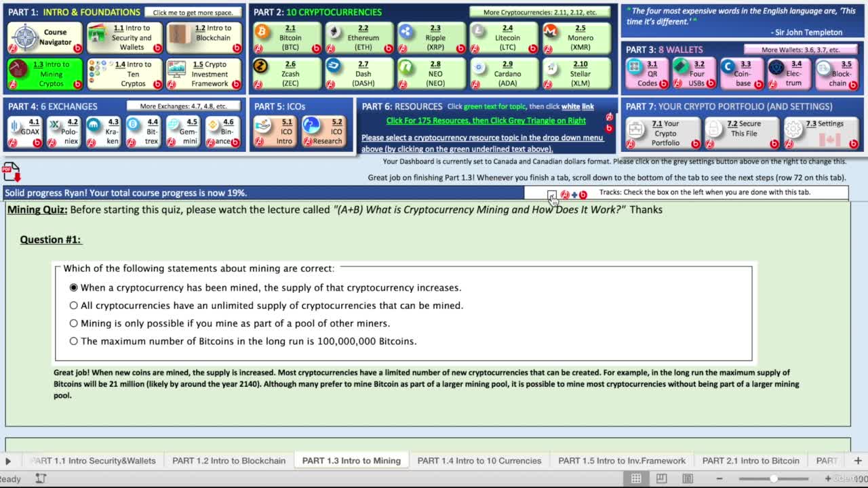868x488 pixels.
Task: Open the cryptocurrency resource topic drop down
Action: (x=482, y=143)
